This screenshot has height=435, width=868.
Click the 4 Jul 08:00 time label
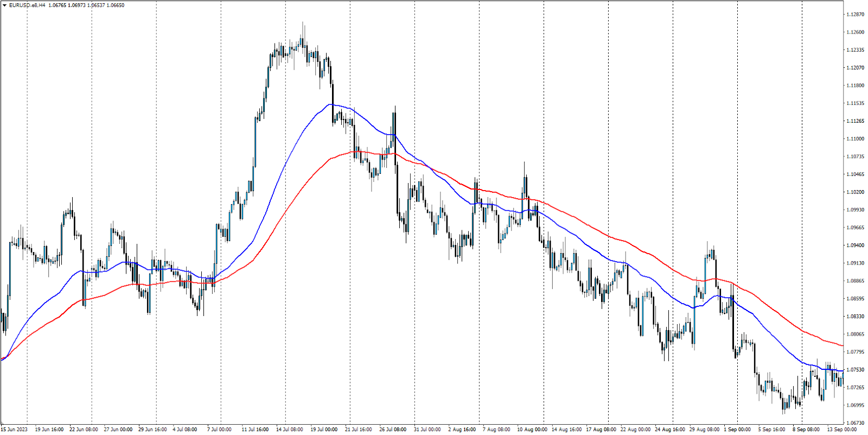[x=185, y=430]
